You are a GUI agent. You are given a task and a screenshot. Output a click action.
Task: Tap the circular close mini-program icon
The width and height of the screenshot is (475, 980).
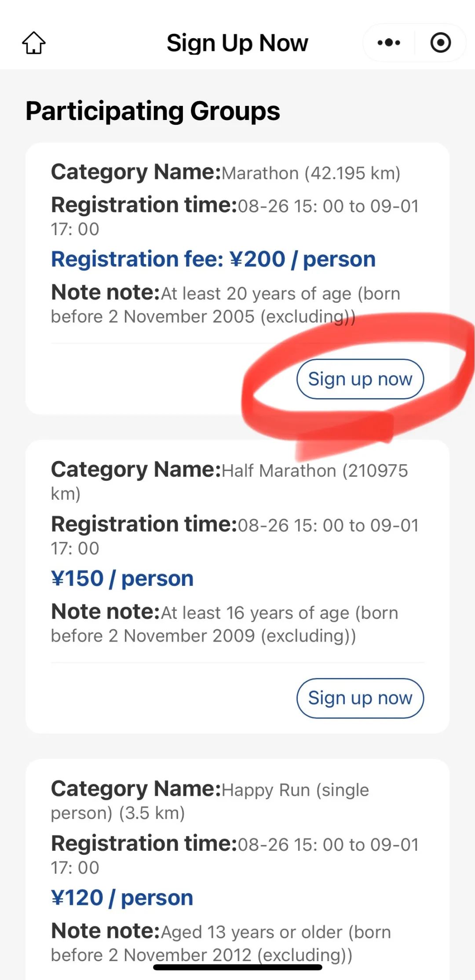[440, 43]
